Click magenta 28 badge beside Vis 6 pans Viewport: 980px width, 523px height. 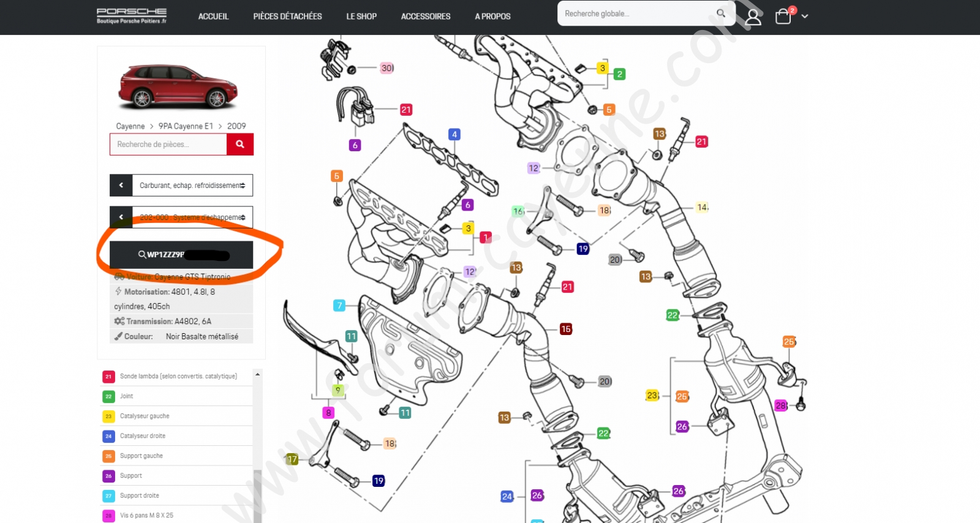108,516
